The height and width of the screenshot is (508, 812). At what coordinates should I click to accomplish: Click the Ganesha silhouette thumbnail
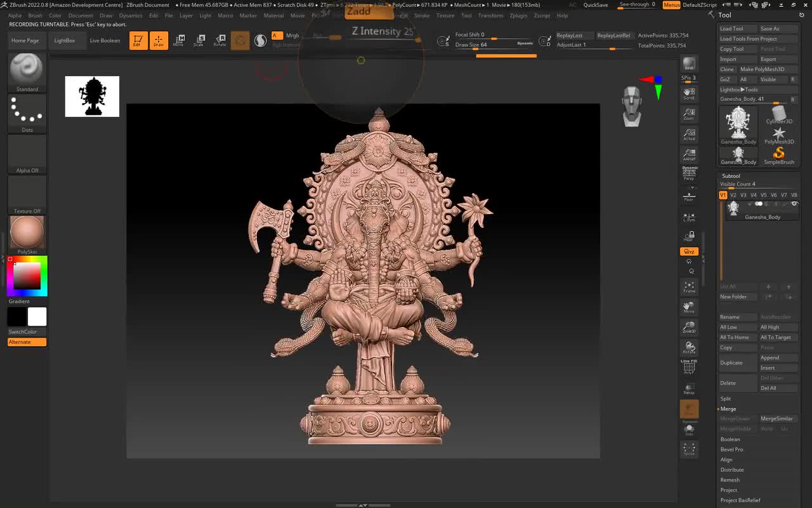click(x=92, y=97)
